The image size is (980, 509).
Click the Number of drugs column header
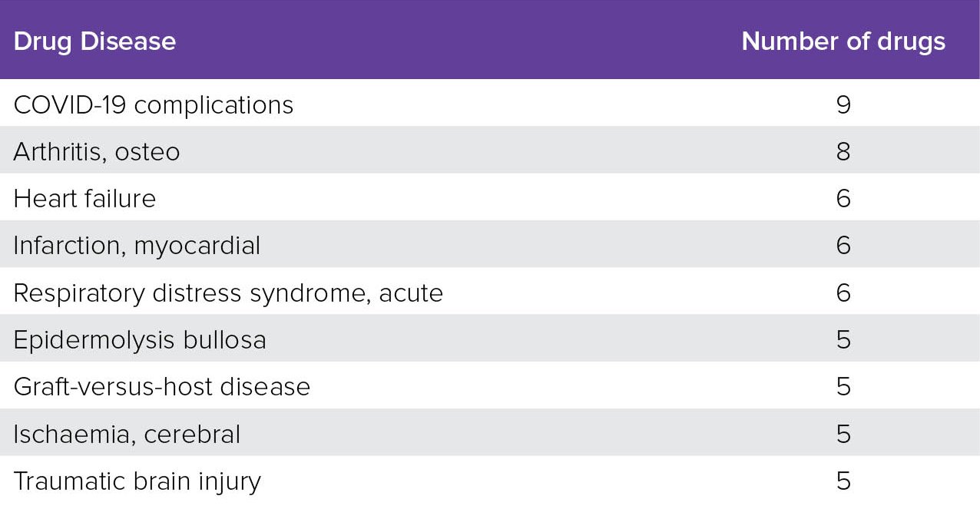click(843, 41)
